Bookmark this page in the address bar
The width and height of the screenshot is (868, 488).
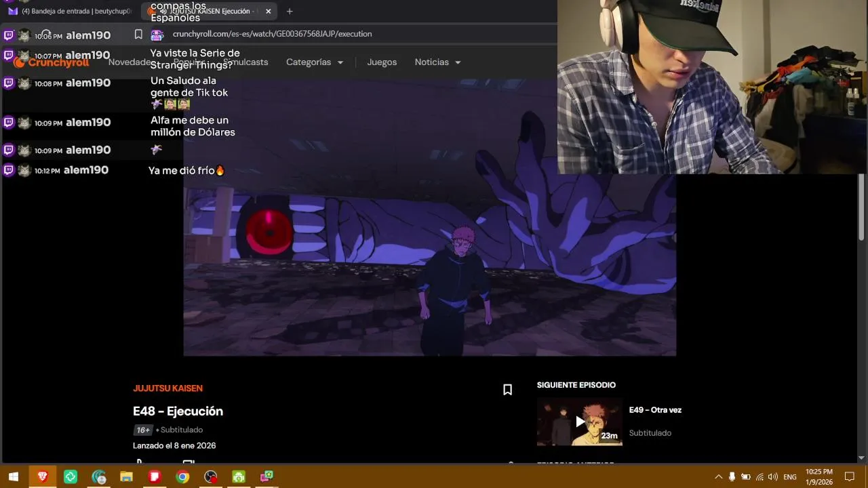click(x=138, y=34)
